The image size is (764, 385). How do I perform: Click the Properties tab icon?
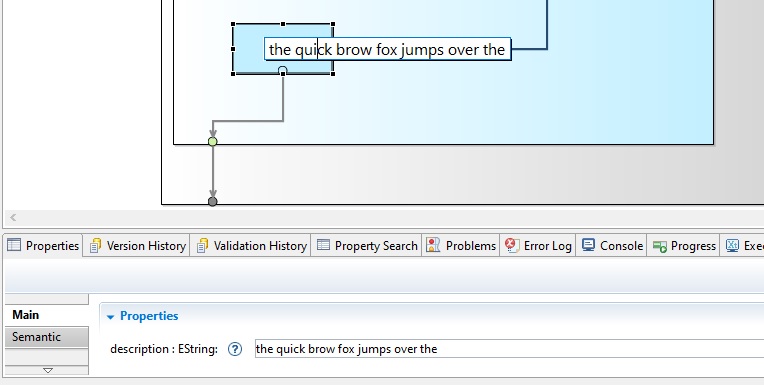pos(14,245)
